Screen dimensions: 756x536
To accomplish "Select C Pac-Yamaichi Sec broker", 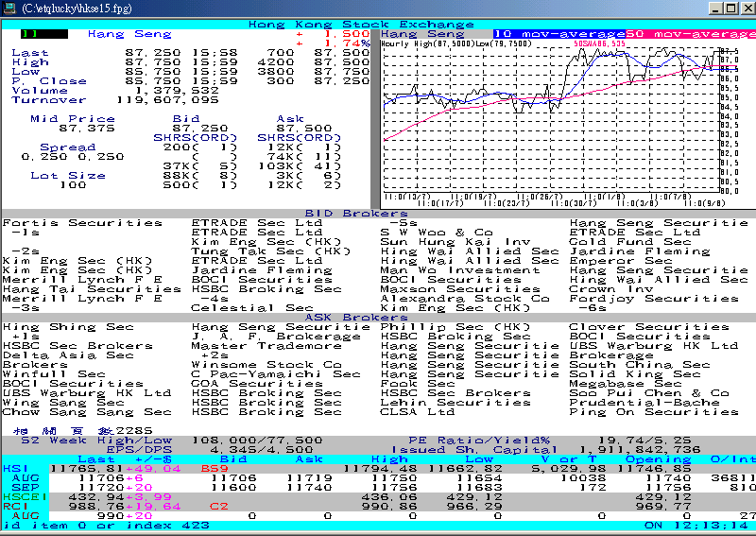I will coord(276,374).
